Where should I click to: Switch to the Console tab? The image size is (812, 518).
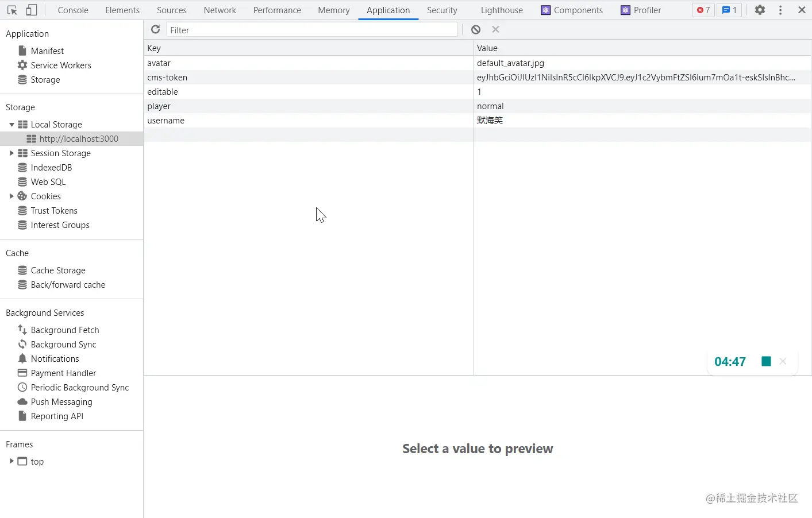click(x=73, y=10)
